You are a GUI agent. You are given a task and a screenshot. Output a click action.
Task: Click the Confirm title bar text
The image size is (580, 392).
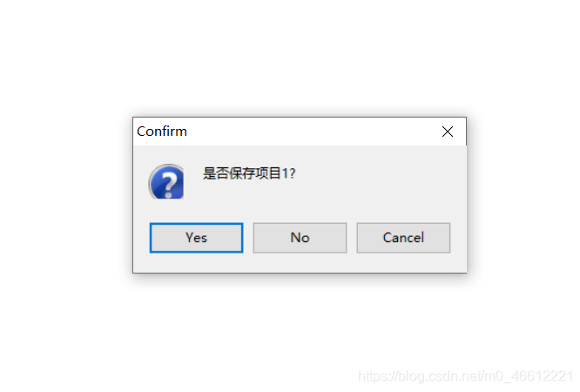click(x=162, y=132)
